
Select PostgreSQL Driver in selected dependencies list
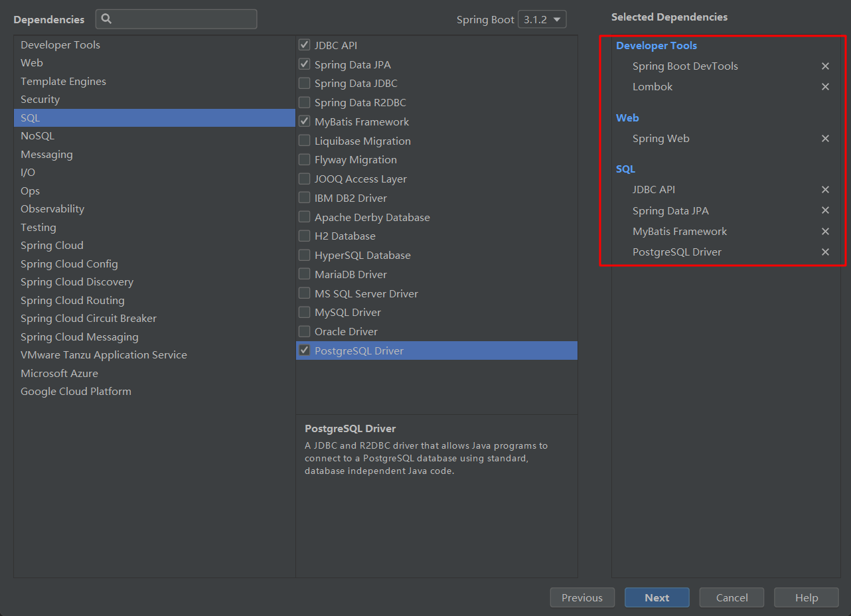point(676,252)
